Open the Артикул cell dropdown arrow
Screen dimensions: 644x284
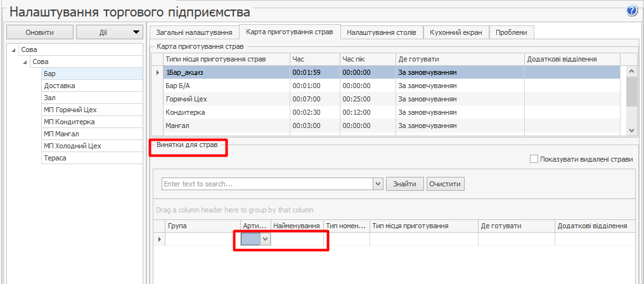coord(266,240)
